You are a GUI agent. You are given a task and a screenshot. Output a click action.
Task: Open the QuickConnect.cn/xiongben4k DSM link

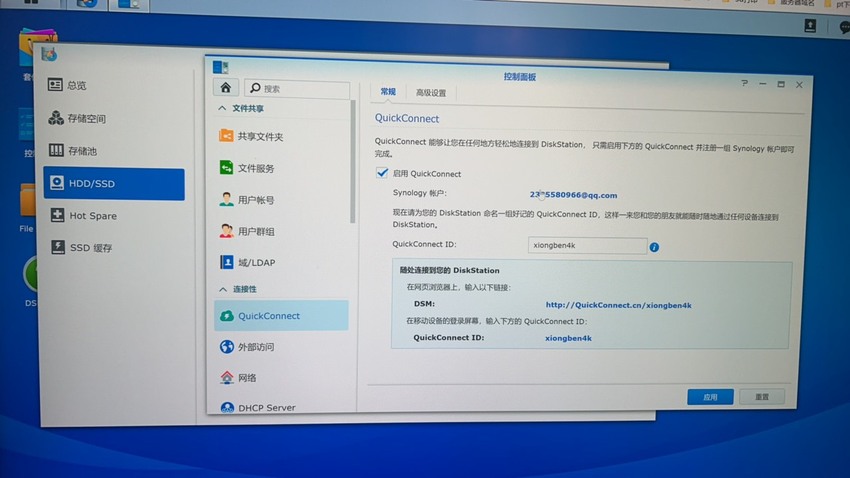[x=619, y=305]
